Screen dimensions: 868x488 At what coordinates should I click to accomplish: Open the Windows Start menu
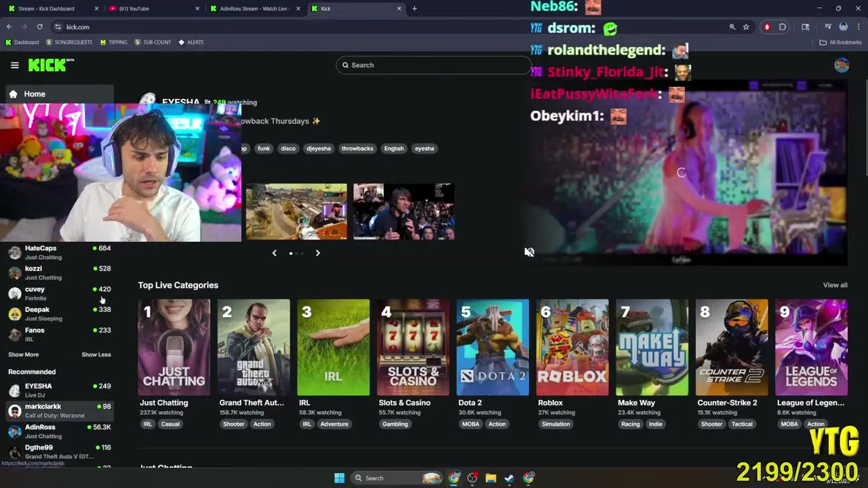339,478
